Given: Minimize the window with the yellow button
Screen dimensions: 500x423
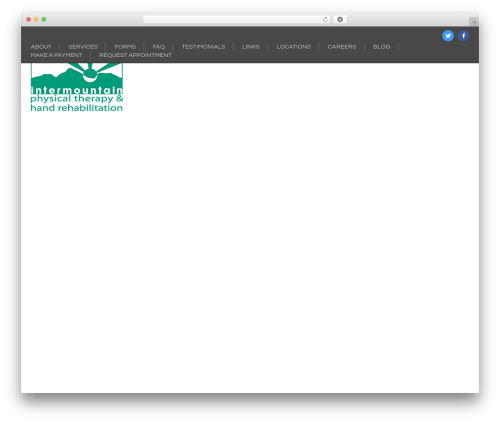Looking at the screenshot, I should (x=36, y=19).
